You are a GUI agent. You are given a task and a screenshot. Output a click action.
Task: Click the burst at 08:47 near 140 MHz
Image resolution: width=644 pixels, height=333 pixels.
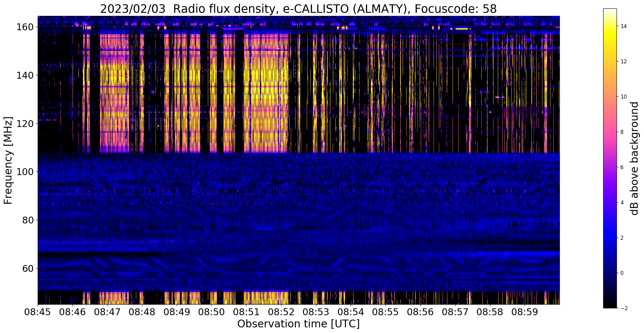pos(114,75)
